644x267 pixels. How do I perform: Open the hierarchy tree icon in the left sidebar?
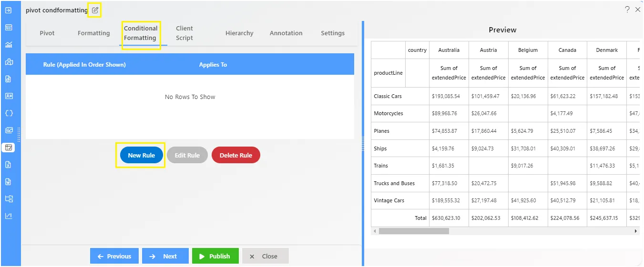[x=9, y=199]
